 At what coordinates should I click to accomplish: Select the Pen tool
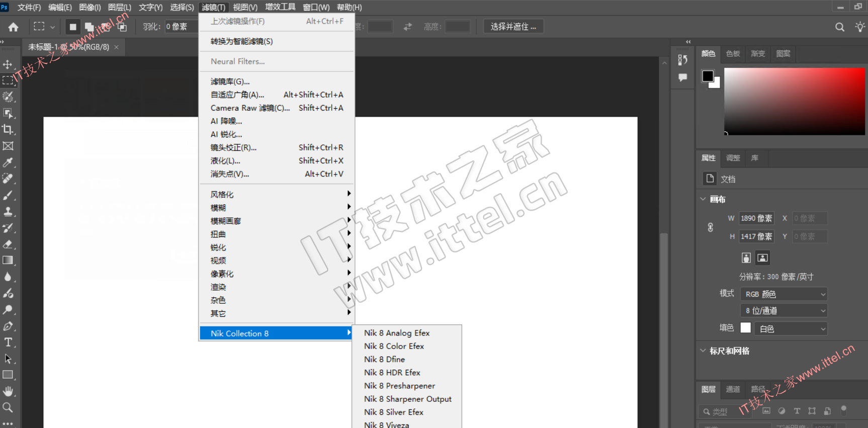pos(8,326)
